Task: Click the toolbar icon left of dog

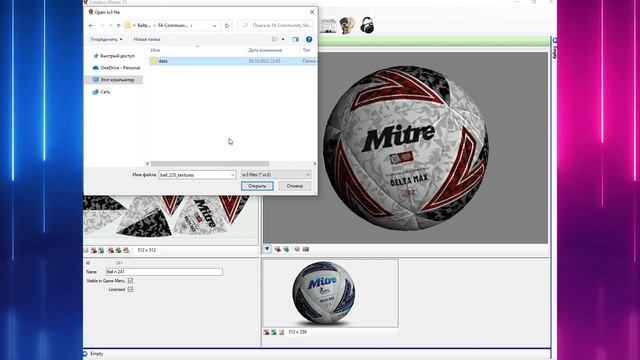Action: 328,25
